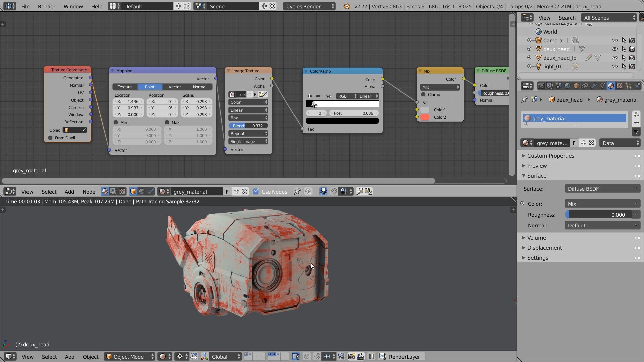Enable fake user with the F button
This screenshot has width=644, height=362.
[227, 191]
